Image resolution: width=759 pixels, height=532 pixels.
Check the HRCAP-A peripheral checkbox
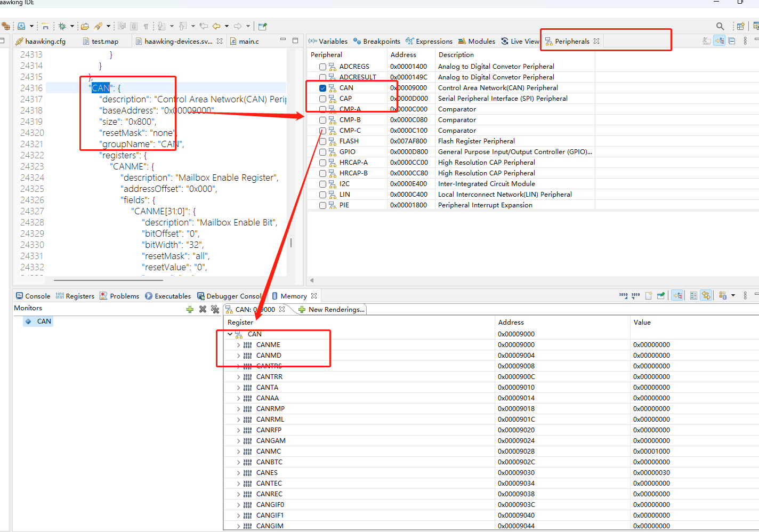[322, 163]
